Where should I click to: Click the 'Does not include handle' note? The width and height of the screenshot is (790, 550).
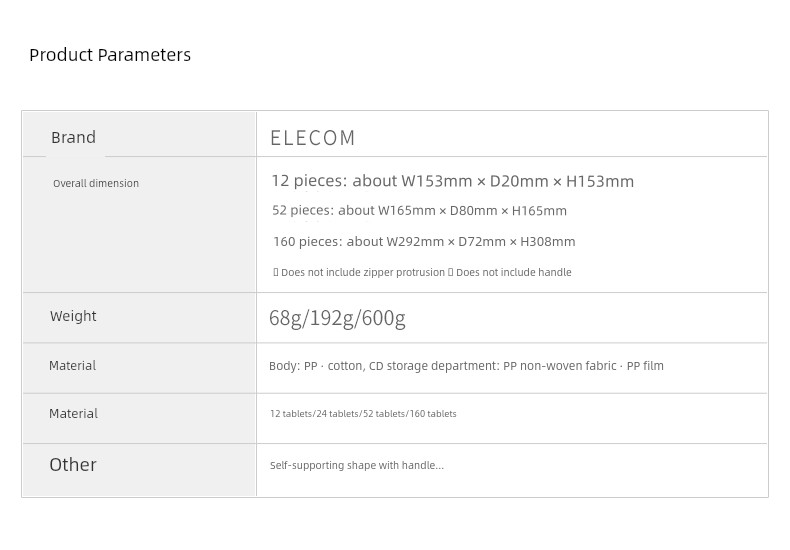510,272
